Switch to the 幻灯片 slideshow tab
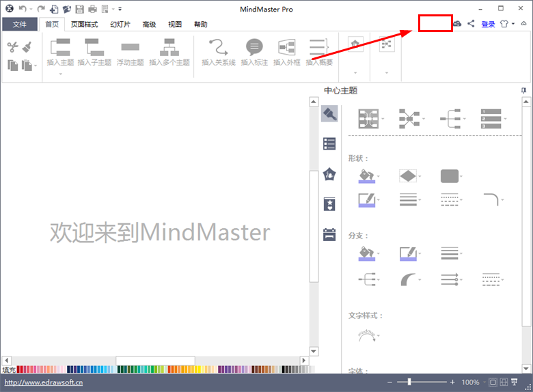Image resolution: width=533 pixels, height=392 pixels. [120, 24]
